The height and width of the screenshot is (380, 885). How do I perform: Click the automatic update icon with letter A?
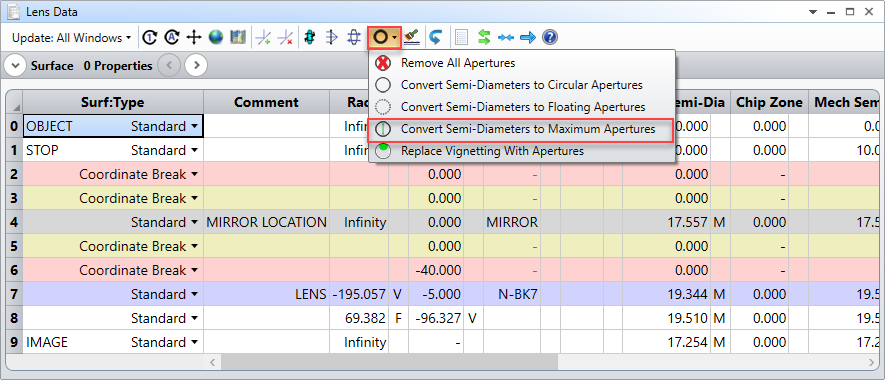(x=172, y=38)
